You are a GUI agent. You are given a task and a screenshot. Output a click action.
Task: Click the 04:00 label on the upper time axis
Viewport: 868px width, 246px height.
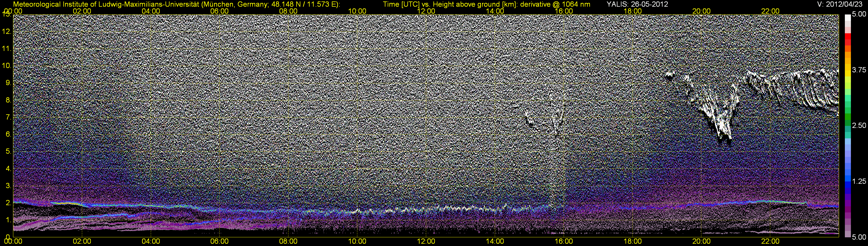tap(151, 11)
